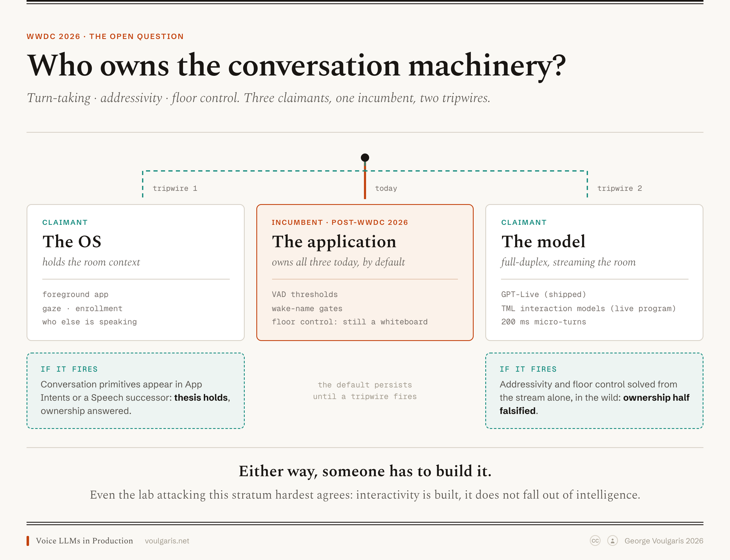Click the 'tripwire 1' label

(175, 188)
